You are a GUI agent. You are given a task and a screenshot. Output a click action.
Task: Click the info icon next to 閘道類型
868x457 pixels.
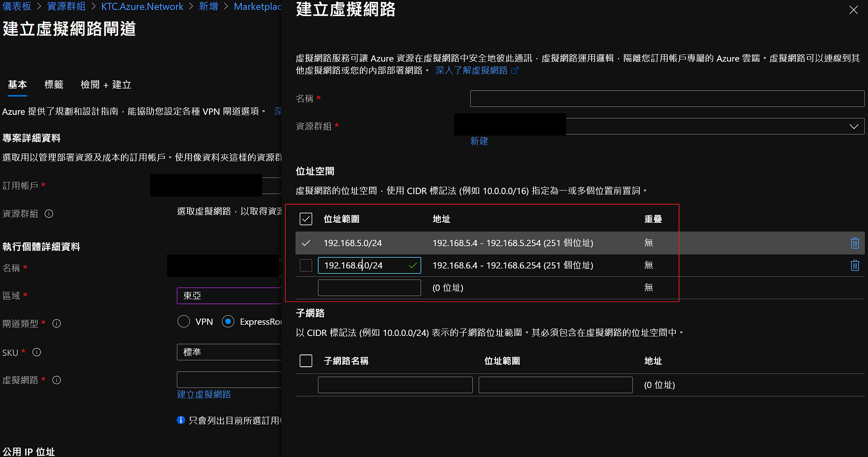(56, 323)
